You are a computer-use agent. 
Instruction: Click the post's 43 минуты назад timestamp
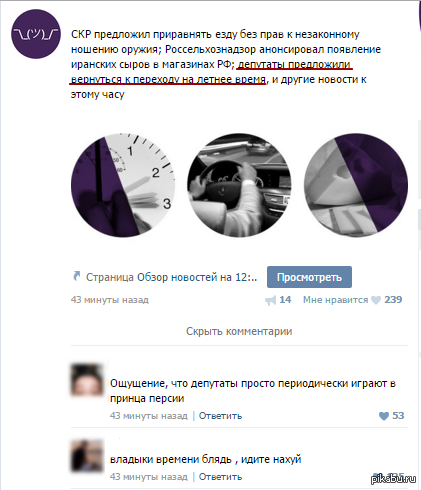pos(110,300)
